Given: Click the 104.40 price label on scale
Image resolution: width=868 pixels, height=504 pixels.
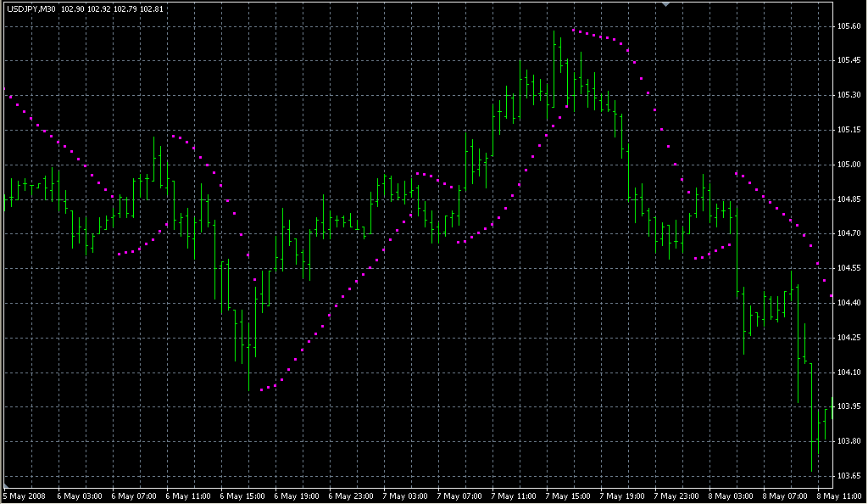Looking at the screenshot, I should pyautogui.click(x=849, y=303).
